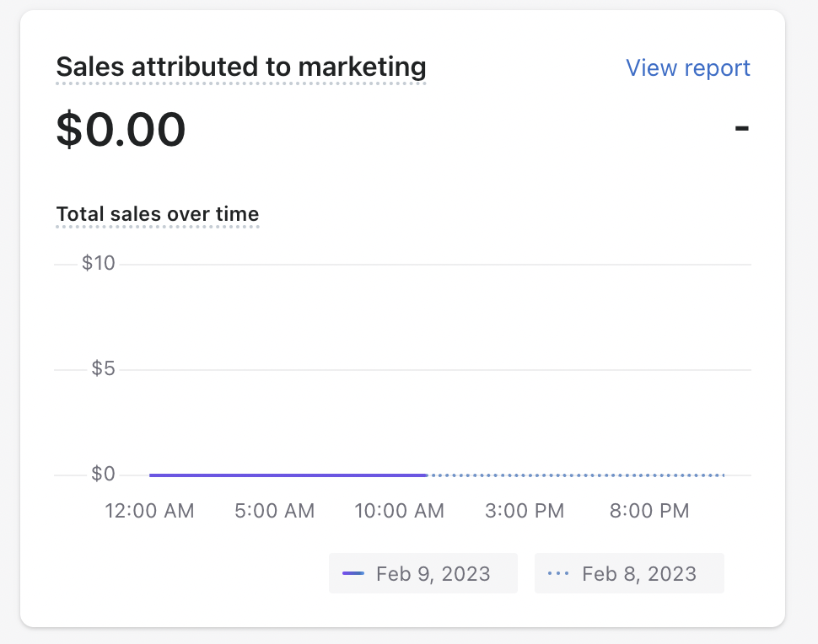Open the View report link
This screenshot has height=644, width=818.
coord(687,67)
